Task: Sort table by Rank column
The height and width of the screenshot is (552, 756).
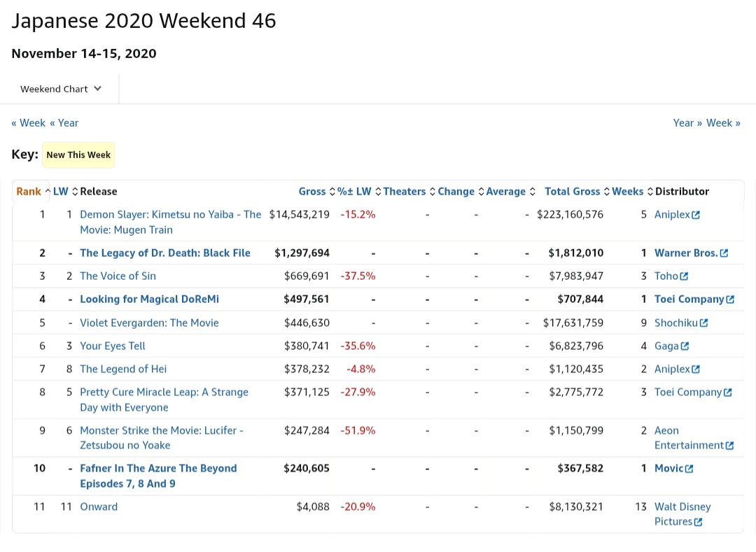Action: [29, 192]
